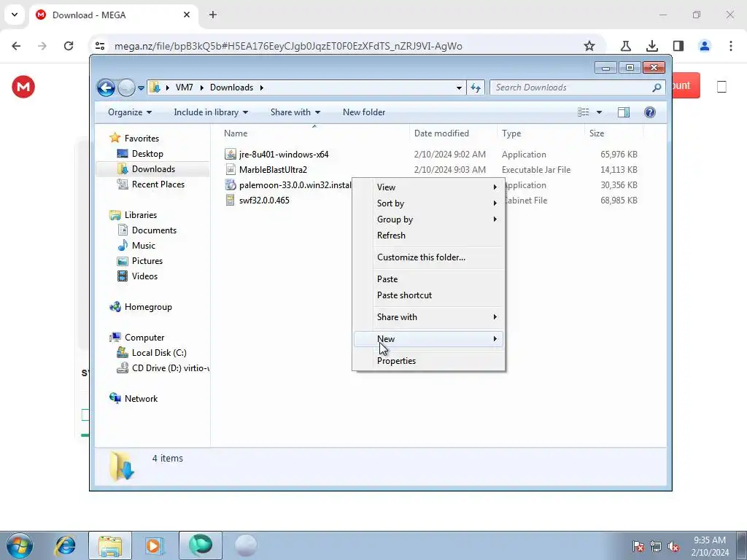Open the Include in library dropdown
Image resolution: width=747 pixels, height=560 pixels.
click(211, 112)
